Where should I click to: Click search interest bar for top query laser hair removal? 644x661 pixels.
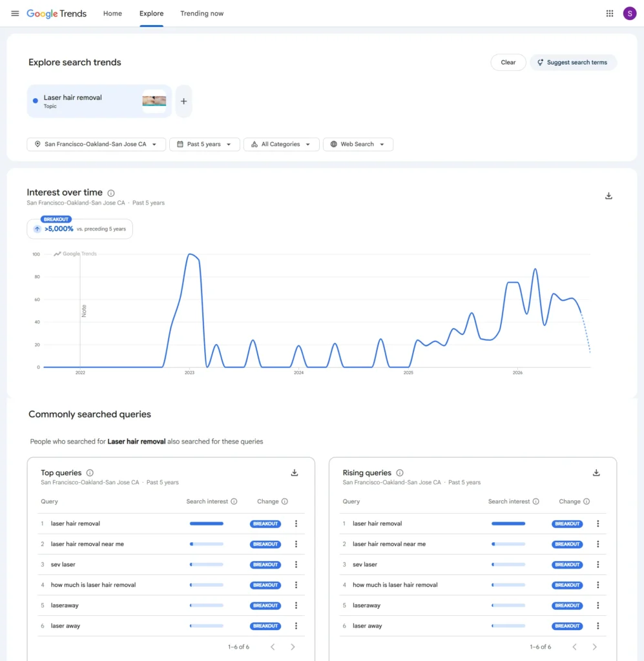pyautogui.click(x=207, y=524)
